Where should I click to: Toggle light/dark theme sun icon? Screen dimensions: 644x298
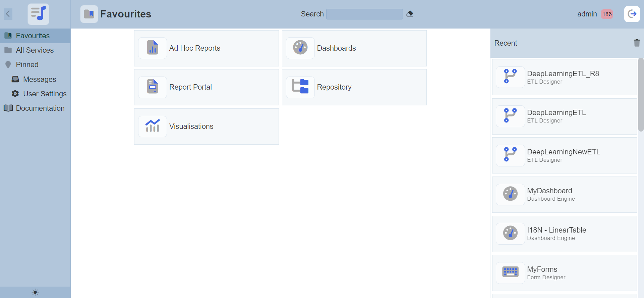[35, 292]
